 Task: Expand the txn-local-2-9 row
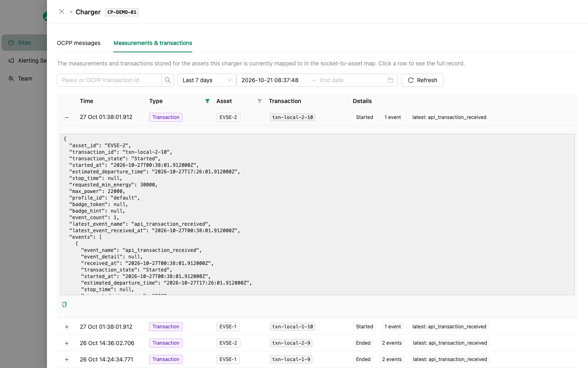[x=67, y=343]
